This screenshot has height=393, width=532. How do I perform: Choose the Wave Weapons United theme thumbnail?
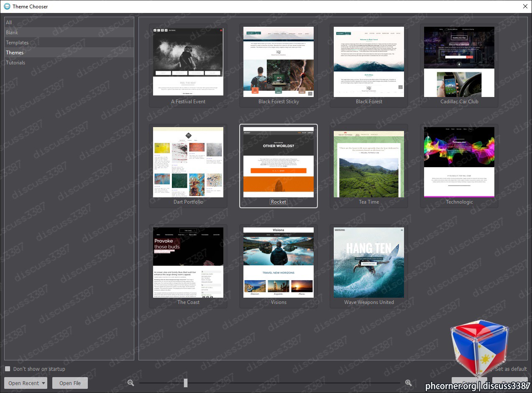[x=369, y=263]
